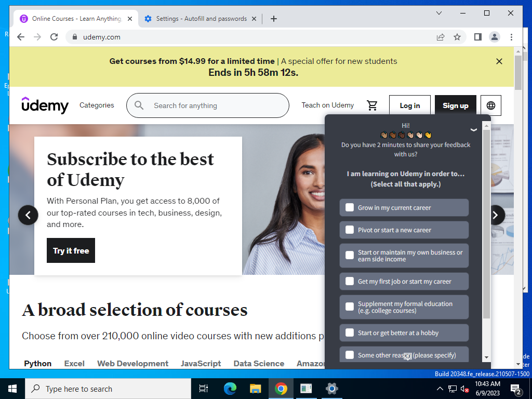Open the Categories menu
Image resolution: width=532 pixels, height=399 pixels.
click(97, 105)
